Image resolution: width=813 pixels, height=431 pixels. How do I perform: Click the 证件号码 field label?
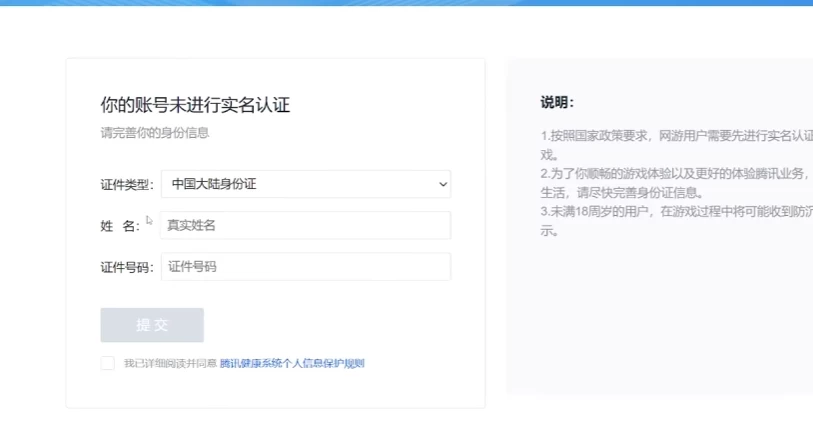coord(127,268)
